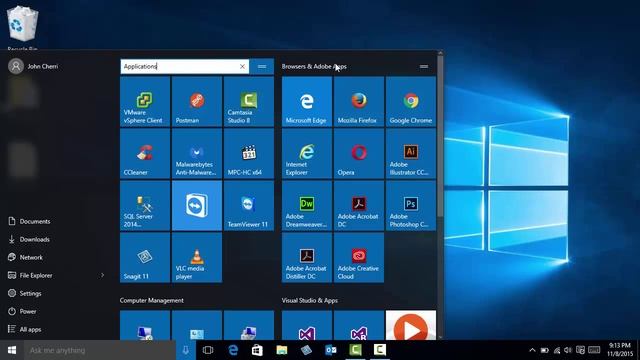
Task: Click Applications group drag handle
Action: [x=262, y=67]
